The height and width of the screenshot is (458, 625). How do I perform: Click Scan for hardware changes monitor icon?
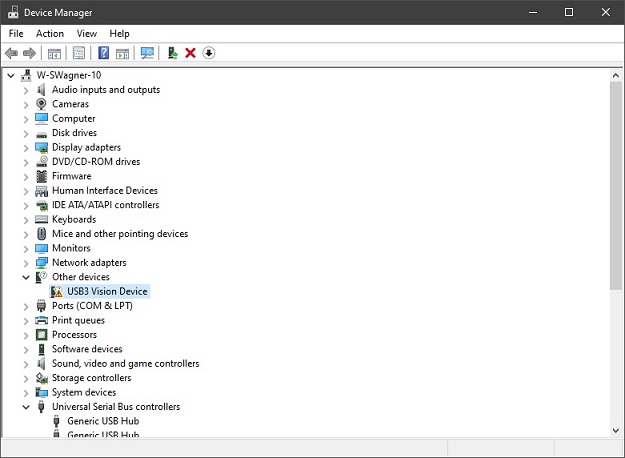(148, 53)
